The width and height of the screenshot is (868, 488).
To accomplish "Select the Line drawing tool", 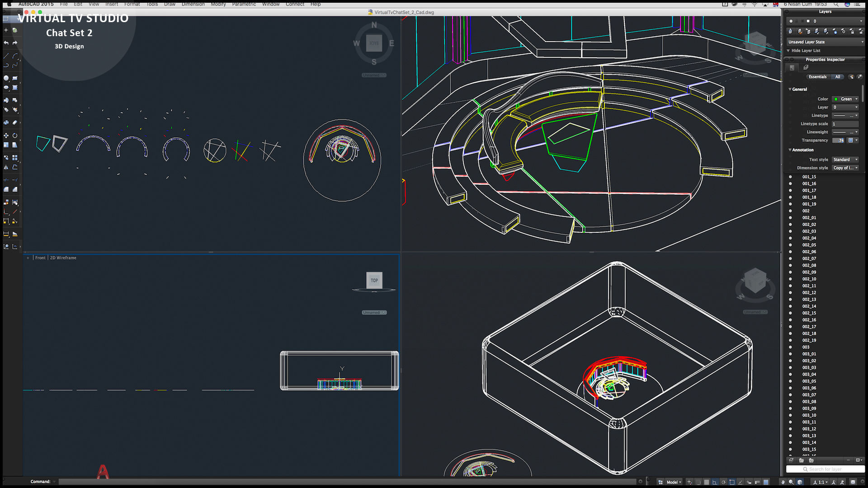I will coord(6,56).
